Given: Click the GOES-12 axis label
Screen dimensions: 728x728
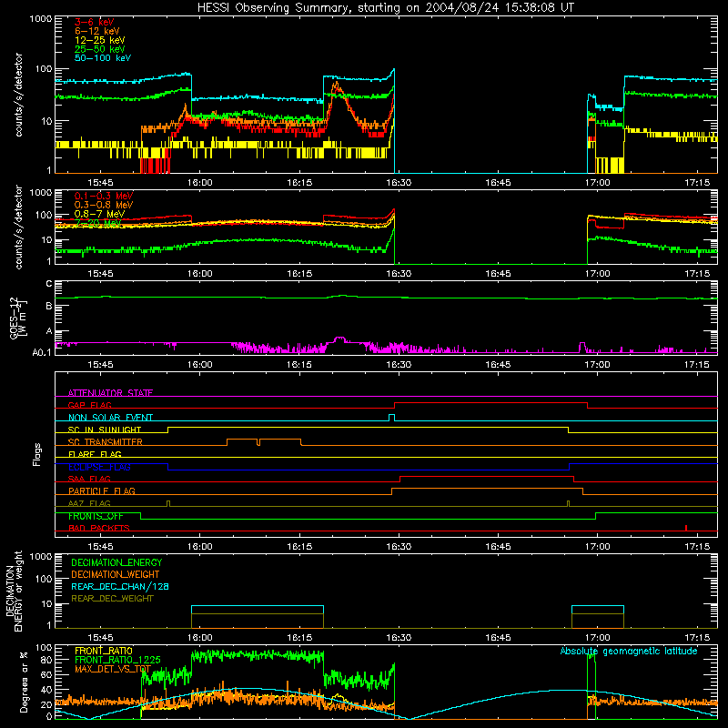Looking at the screenshot, I should pos(17,318).
